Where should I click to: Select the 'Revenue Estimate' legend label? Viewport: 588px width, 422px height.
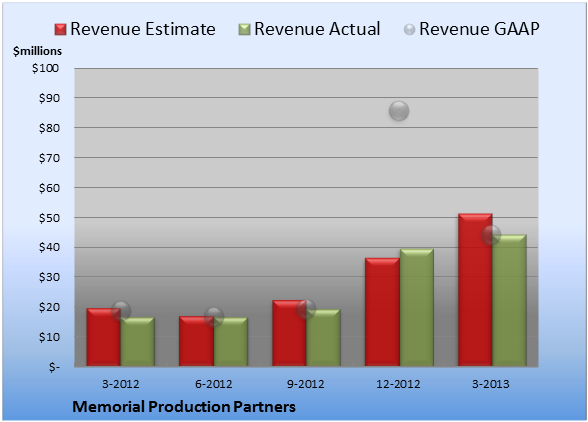143,29
